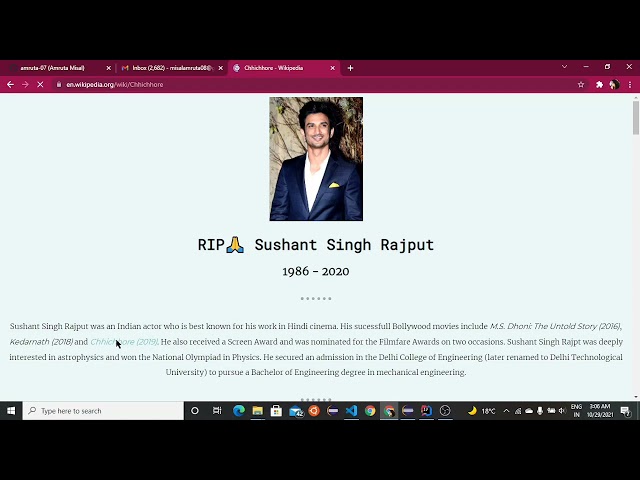Screen dimensions: 640x480
Task: Click the page vertical scrollbar thumb
Action: (x=636, y=118)
